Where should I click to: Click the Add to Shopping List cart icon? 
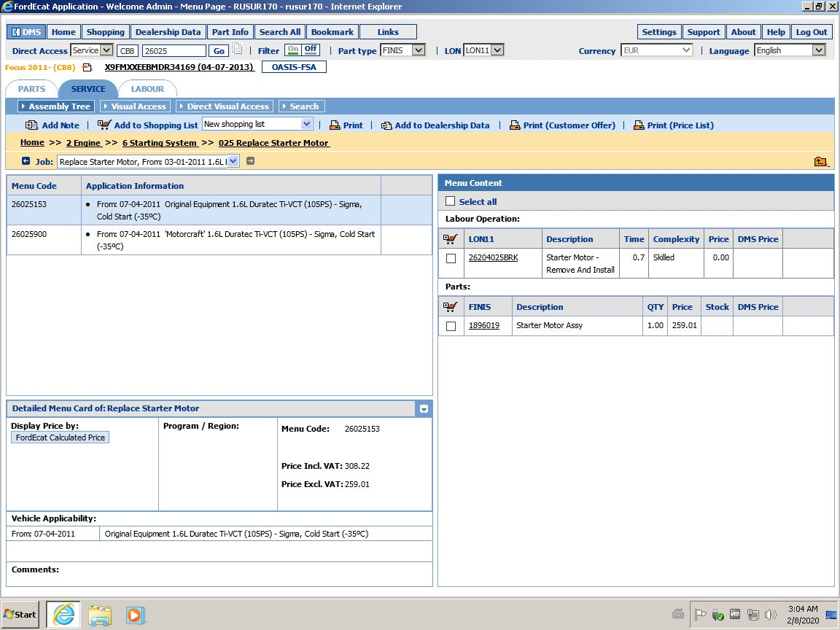click(x=104, y=125)
